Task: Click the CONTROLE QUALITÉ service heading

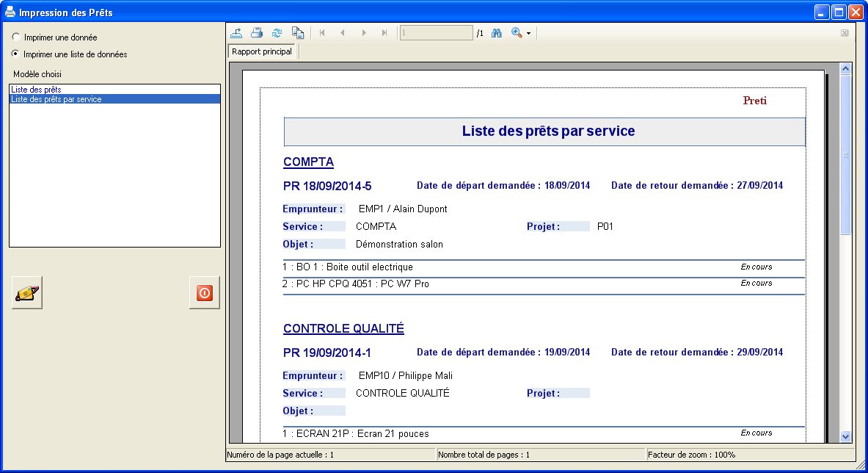Action: (344, 328)
